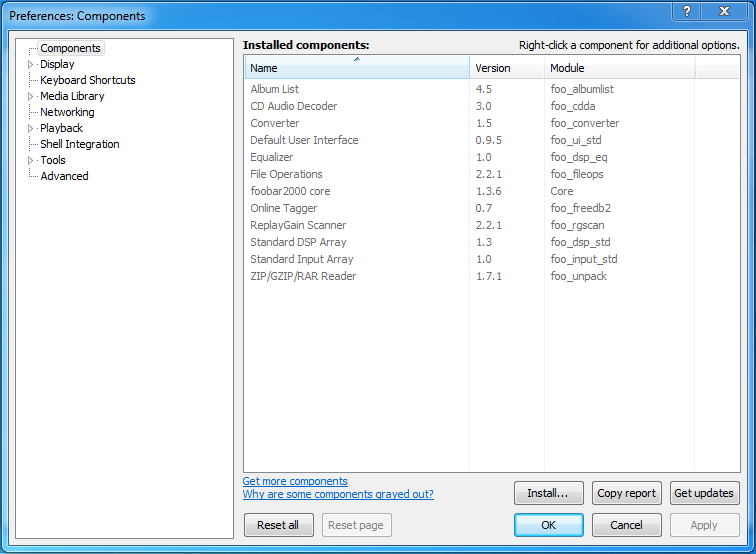Click the foo_cdda module cell
This screenshot has height=554, width=756.
click(573, 106)
